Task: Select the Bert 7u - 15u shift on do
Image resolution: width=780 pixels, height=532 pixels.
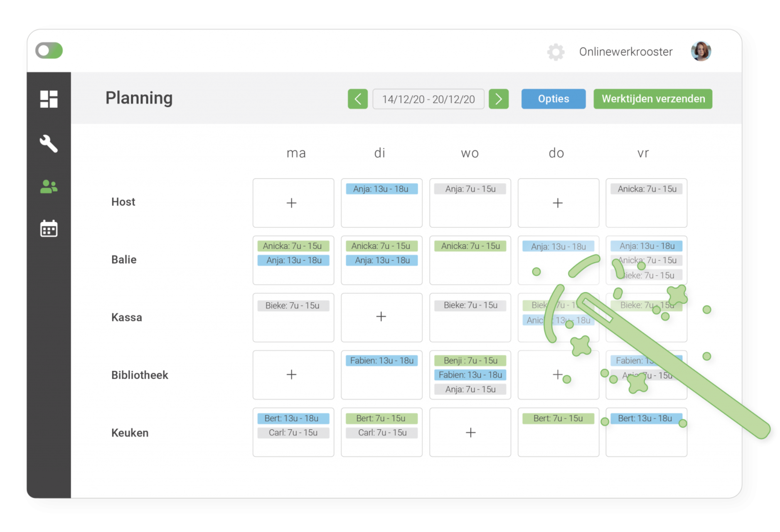Action: coord(558,419)
